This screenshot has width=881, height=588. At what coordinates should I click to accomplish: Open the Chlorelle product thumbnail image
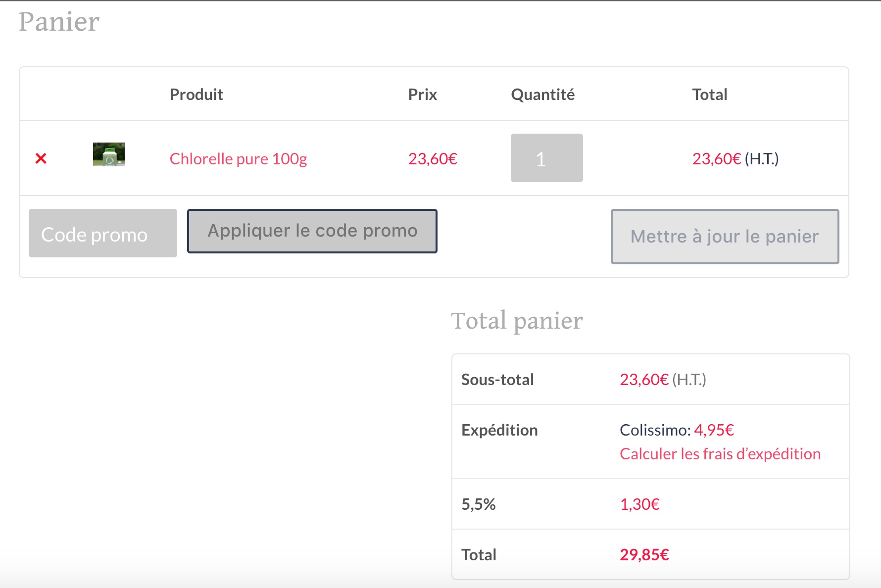(x=109, y=154)
